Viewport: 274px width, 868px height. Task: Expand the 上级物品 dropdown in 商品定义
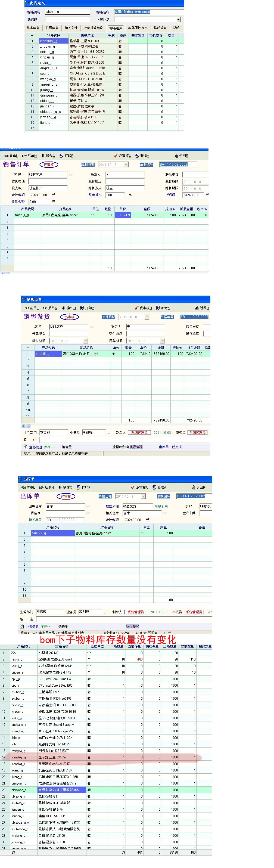coord(178,20)
